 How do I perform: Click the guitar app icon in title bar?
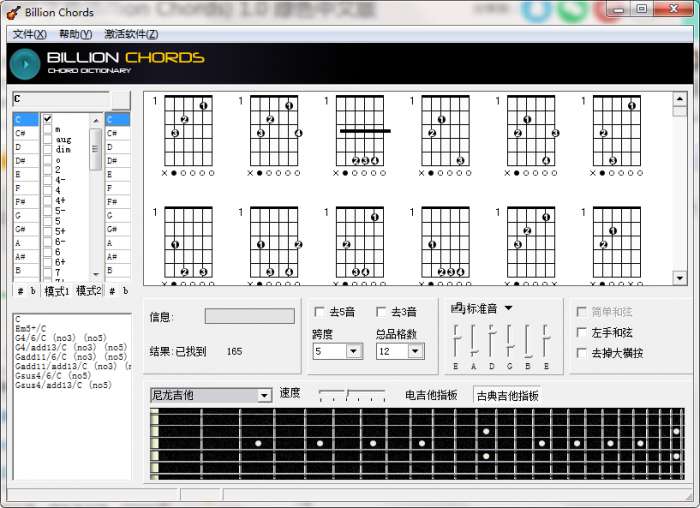click(x=13, y=12)
